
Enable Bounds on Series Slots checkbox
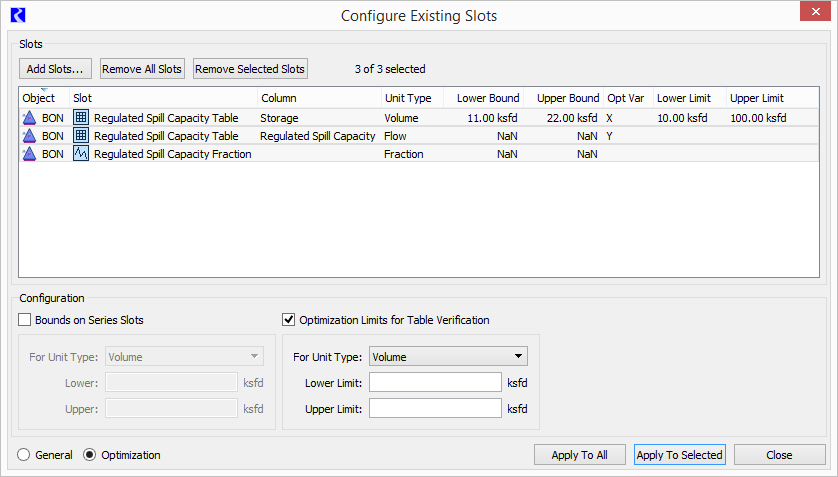click(x=25, y=320)
